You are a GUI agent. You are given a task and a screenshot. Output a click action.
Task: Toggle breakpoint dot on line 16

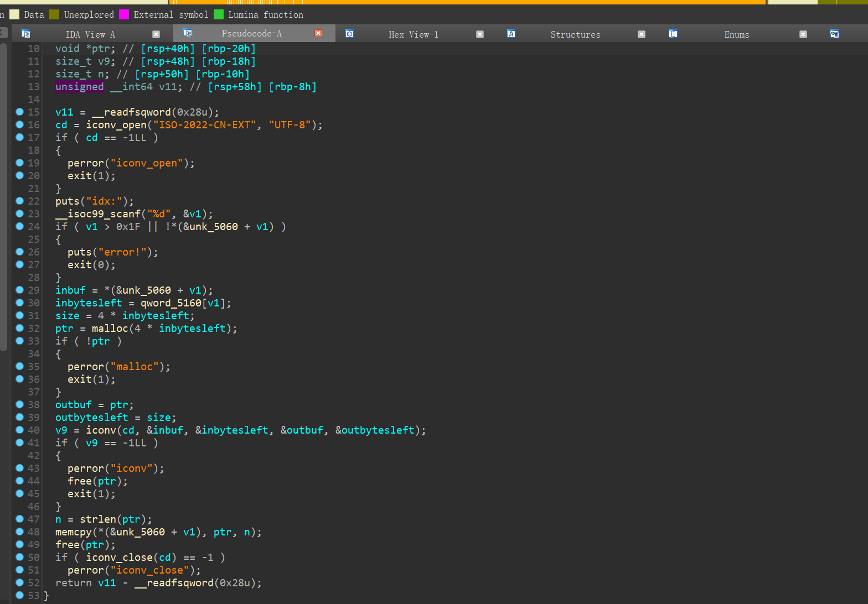[x=19, y=124]
